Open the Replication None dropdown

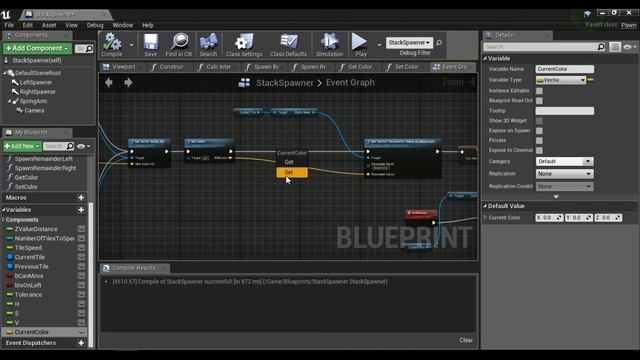click(564, 173)
